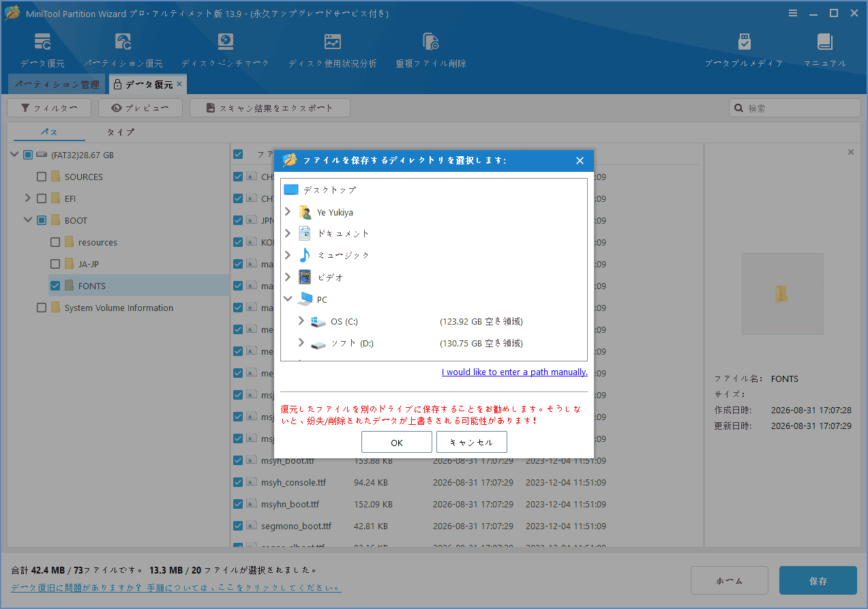868x609 pixels.
Task: Collapse the PC node in dialog
Action: [288, 299]
